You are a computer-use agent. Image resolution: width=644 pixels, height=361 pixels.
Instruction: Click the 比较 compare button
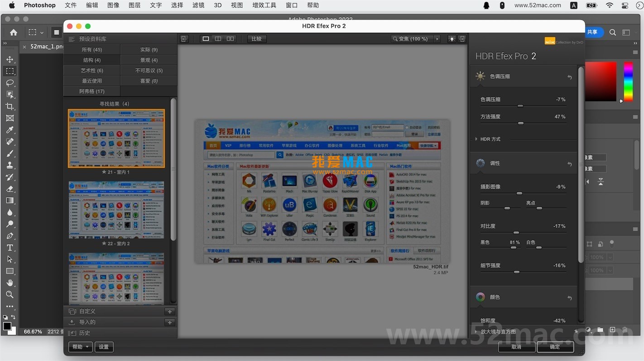click(257, 39)
